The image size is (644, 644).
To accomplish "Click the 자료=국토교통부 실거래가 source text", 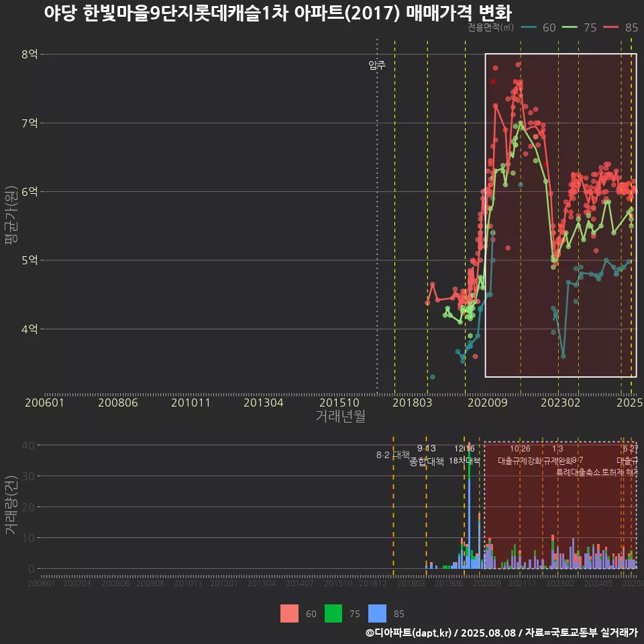I will (582, 633).
